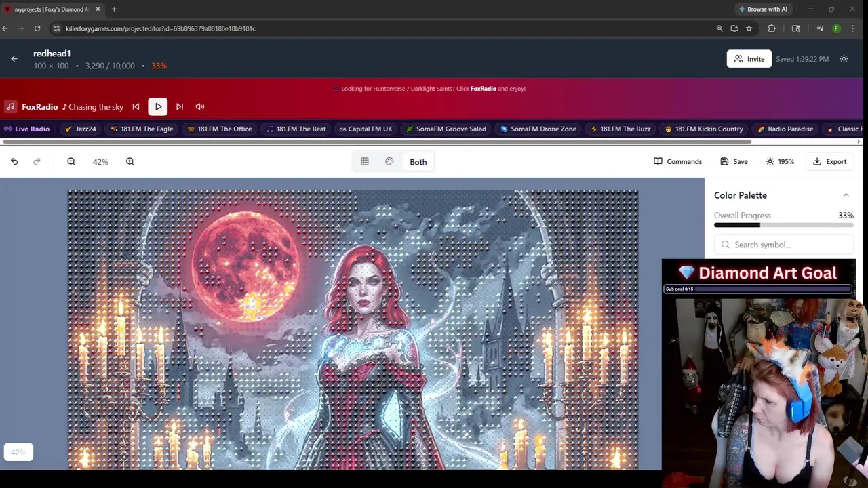This screenshot has width=868, height=488.
Task: Open the browser extensions menu
Action: 772,28
